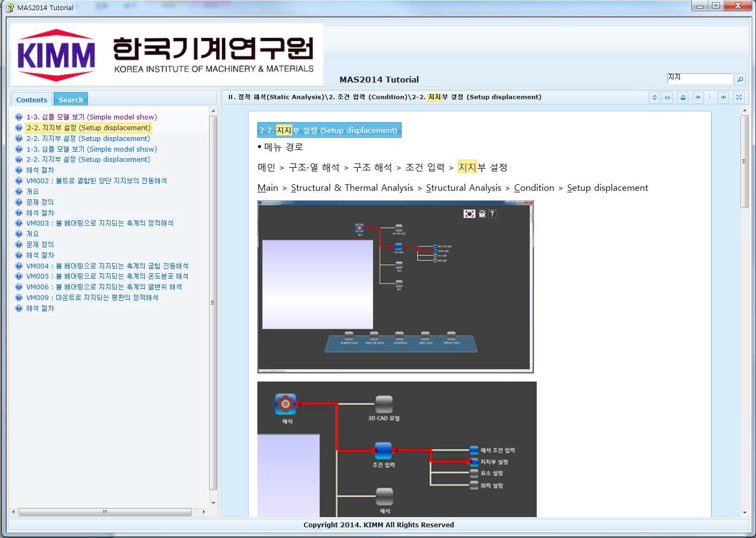Click the fullscreen expand toolbar icon
This screenshot has width=756, height=538.
point(739,97)
